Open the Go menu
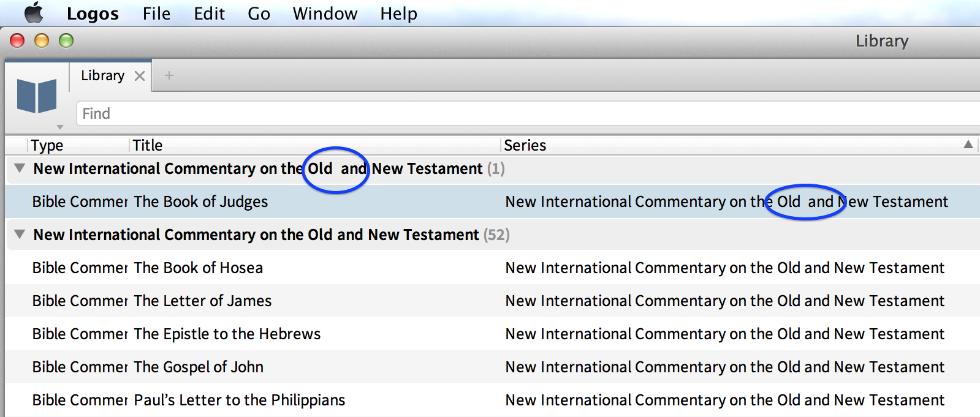Screen dimensions: 980x417 [x=259, y=13]
